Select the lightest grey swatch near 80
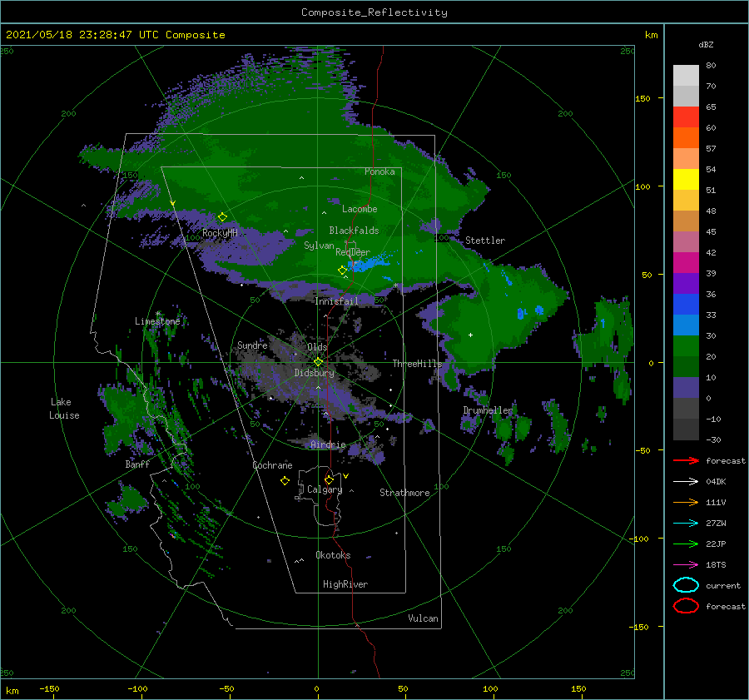The width and height of the screenshot is (749, 700). coord(686,76)
